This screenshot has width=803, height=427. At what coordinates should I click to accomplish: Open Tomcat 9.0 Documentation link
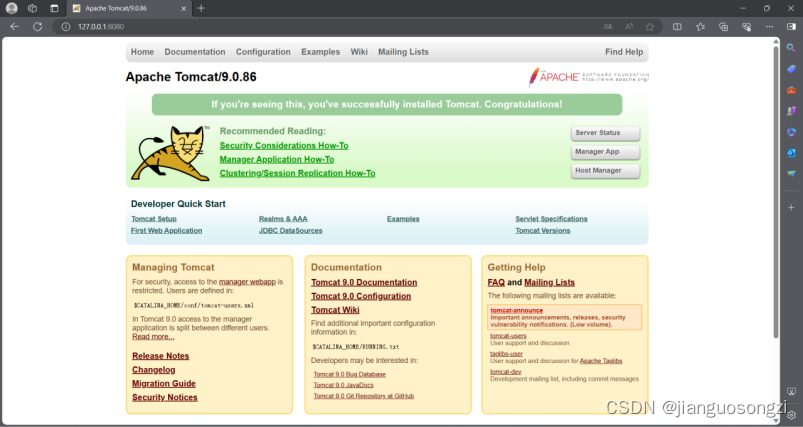tap(364, 282)
